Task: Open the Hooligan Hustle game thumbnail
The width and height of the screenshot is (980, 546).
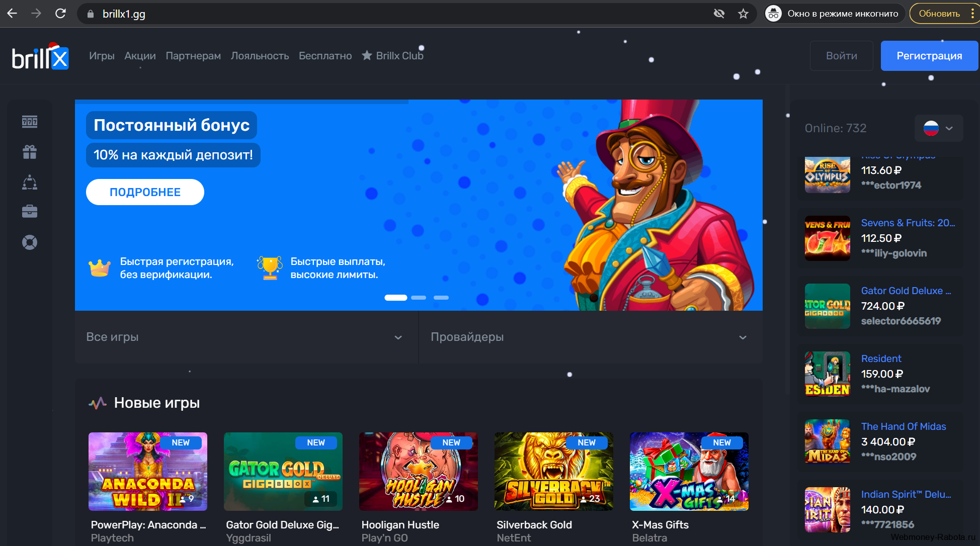Action: (x=419, y=472)
